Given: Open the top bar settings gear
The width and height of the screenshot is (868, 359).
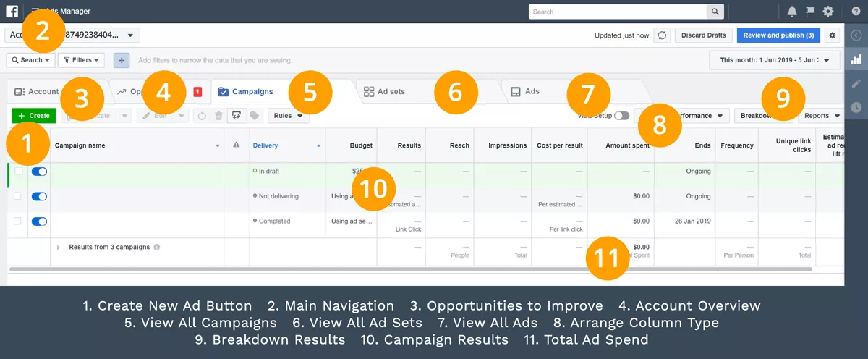Looking at the screenshot, I should [828, 12].
